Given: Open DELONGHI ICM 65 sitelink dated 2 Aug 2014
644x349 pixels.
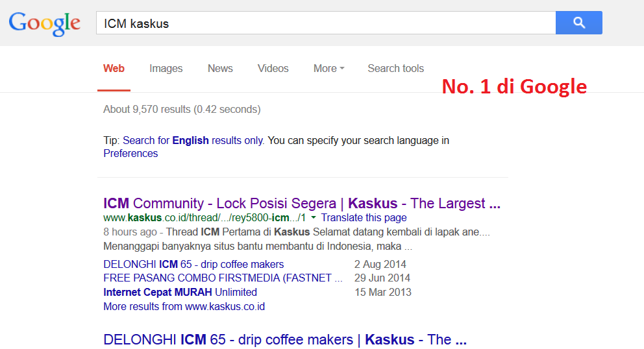Looking at the screenshot, I should (193, 264).
